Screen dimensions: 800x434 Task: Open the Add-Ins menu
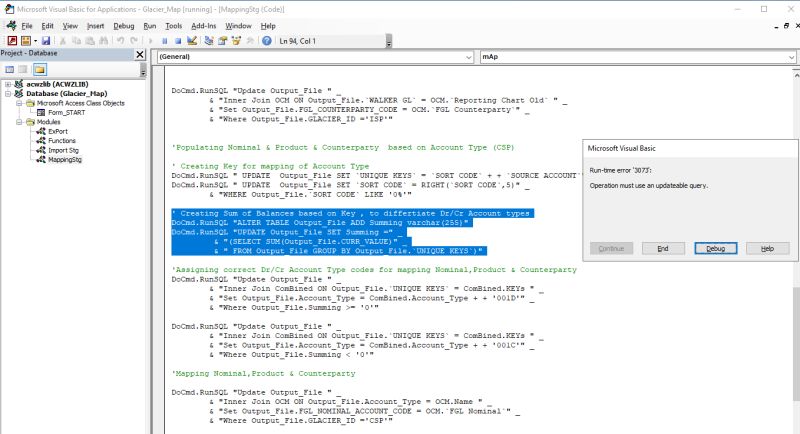[x=204, y=26]
